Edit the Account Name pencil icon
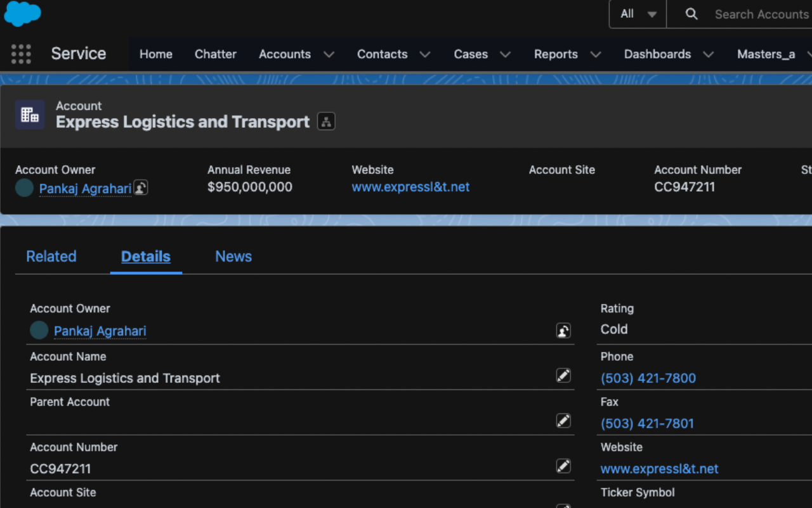 (563, 375)
